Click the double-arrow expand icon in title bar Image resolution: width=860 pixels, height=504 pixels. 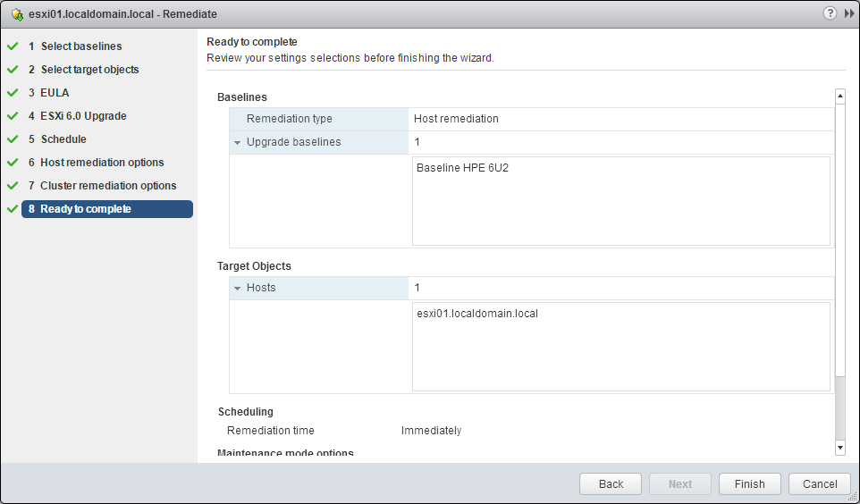click(x=848, y=13)
